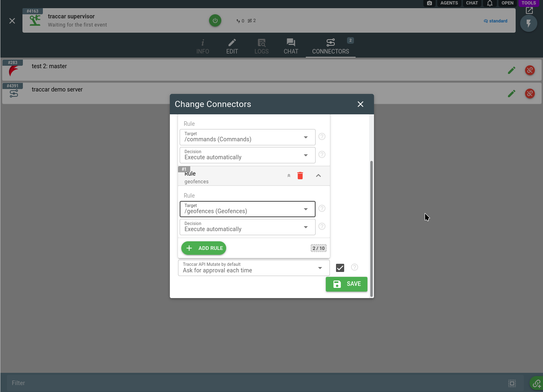Switch to the LOGS tab
The width and height of the screenshot is (543, 392).
tap(262, 46)
